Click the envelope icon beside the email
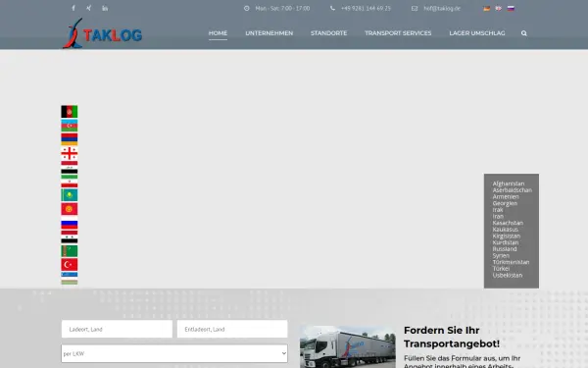 pyautogui.click(x=415, y=8)
